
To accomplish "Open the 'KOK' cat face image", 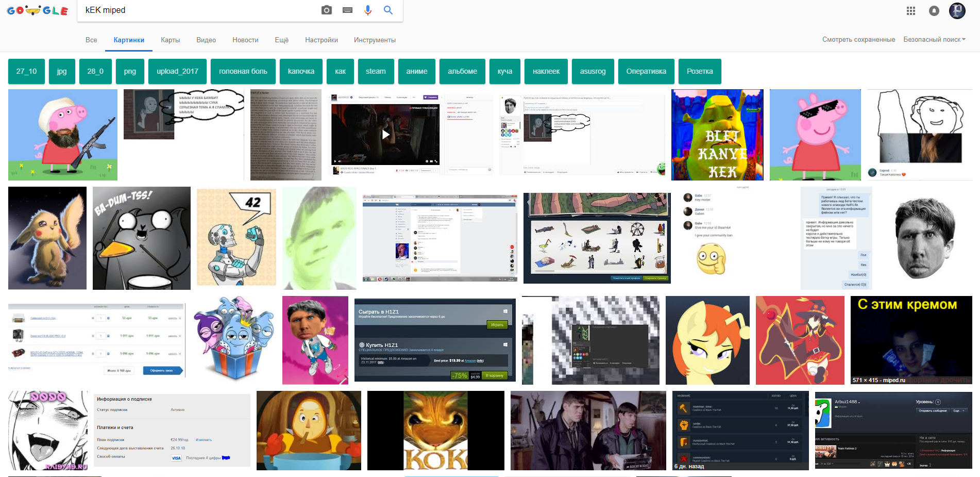I will [436, 431].
